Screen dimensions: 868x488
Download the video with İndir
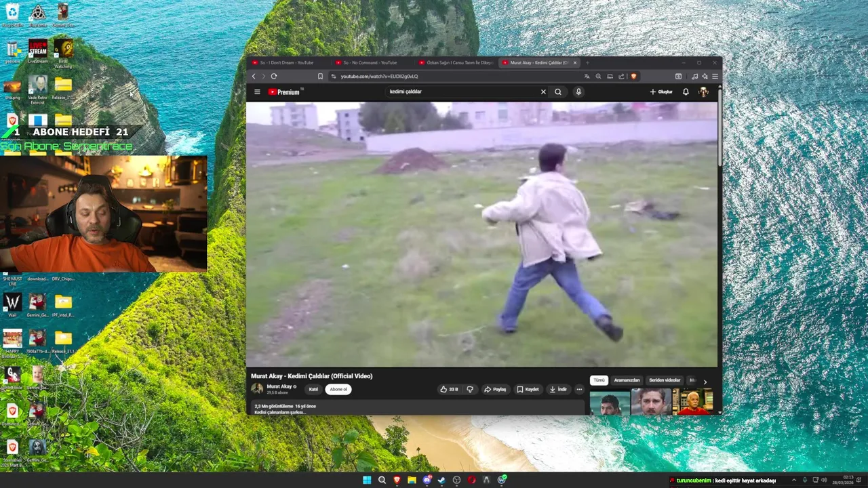[x=558, y=389]
